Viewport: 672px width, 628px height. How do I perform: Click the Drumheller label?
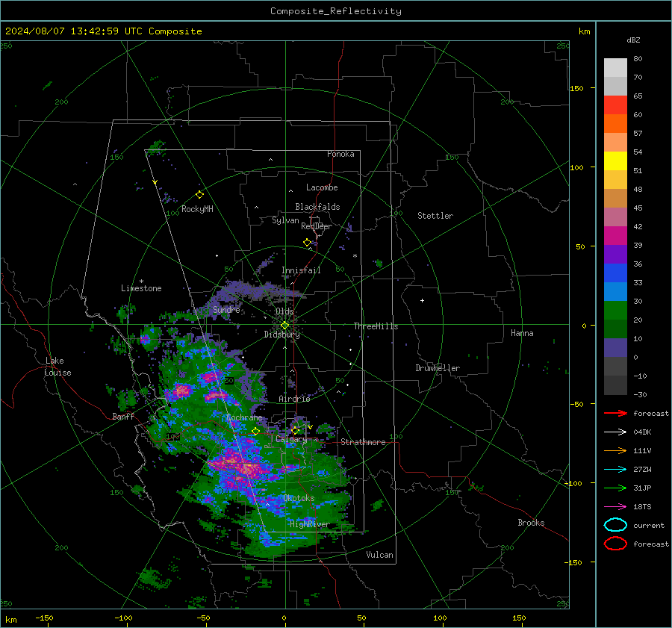coord(438,368)
